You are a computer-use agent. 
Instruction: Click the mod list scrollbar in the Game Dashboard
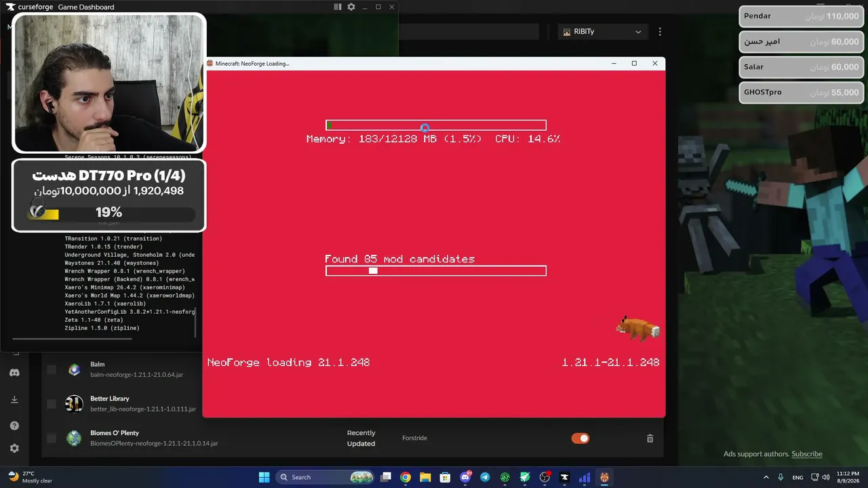196,323
